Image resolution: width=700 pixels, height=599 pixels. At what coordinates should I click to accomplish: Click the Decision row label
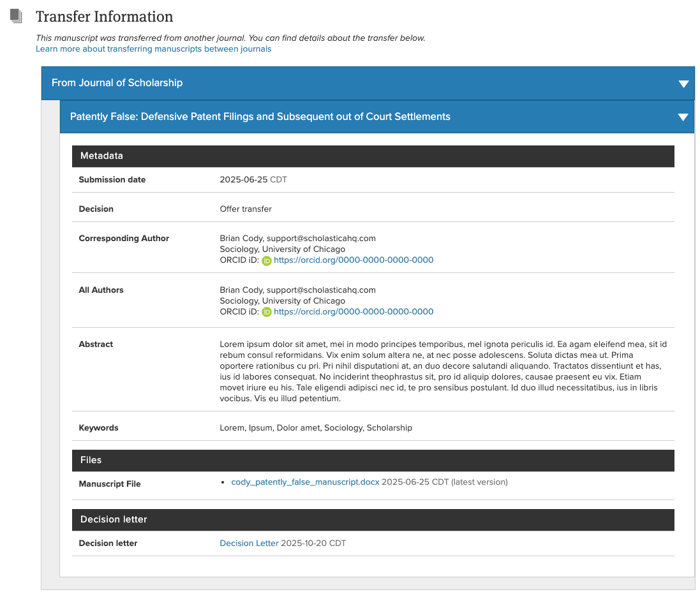click(96, 209)
